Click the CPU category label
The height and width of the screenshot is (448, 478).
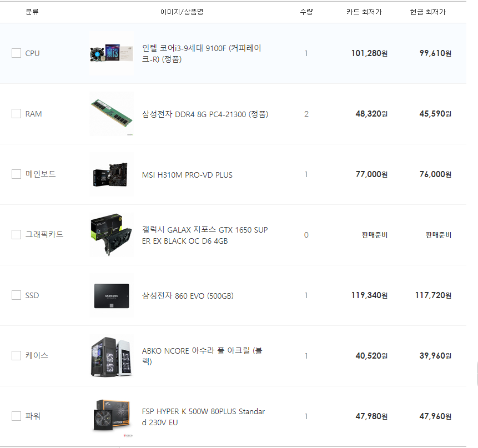coord(32,53)
